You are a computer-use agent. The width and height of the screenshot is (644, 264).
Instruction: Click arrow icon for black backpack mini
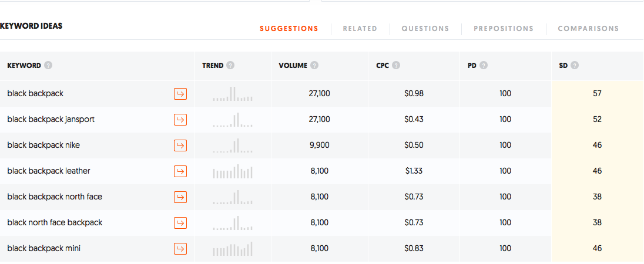(x=180, y=249)
